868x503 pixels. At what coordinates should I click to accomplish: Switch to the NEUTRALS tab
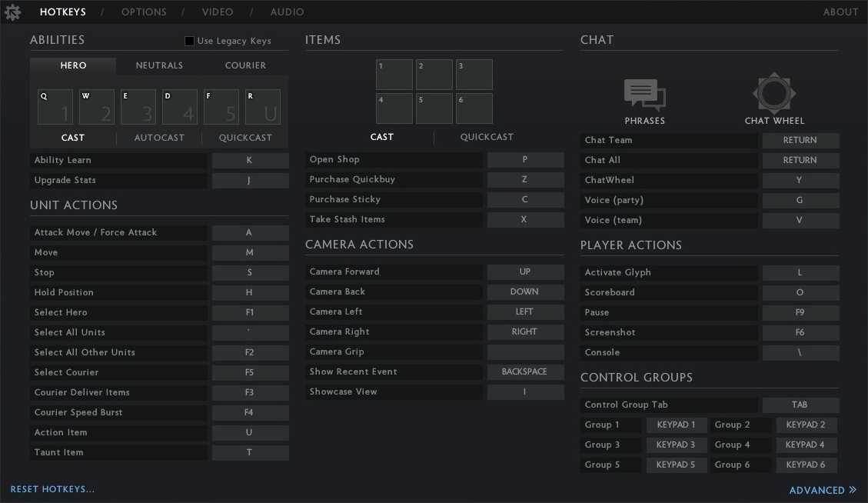[159, 65]
